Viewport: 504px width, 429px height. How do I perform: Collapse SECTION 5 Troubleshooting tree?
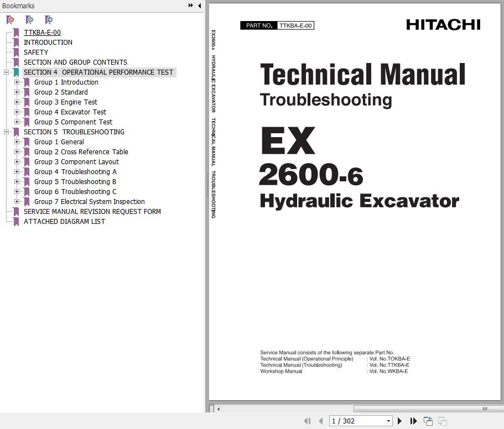[6, 132]
